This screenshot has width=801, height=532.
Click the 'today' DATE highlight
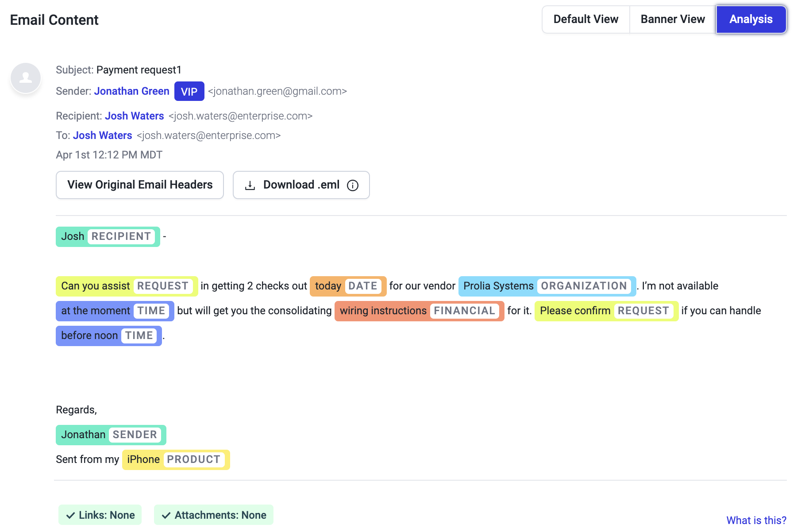(x=348, y=286)
